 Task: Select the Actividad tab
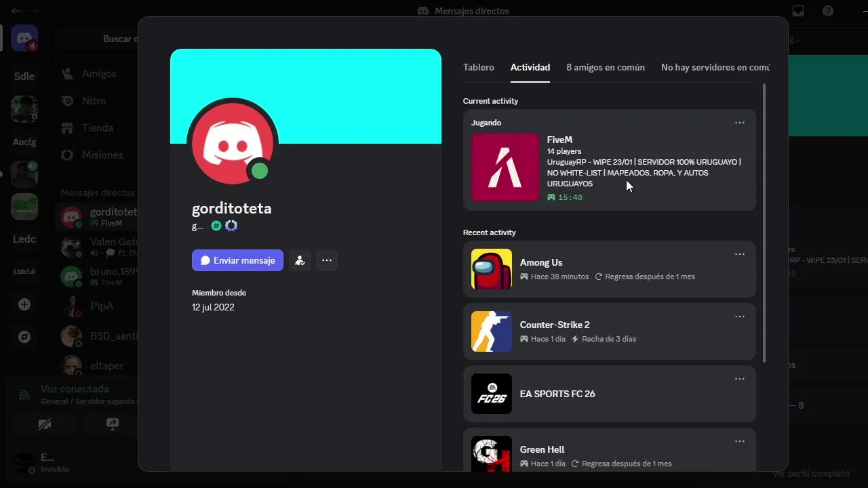tap(530, 68)
